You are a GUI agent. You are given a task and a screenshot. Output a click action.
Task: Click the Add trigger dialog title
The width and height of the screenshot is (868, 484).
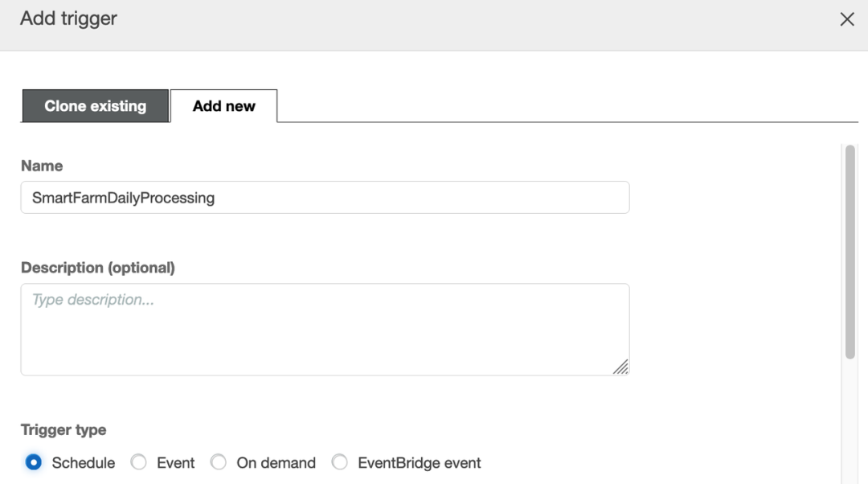69,18
